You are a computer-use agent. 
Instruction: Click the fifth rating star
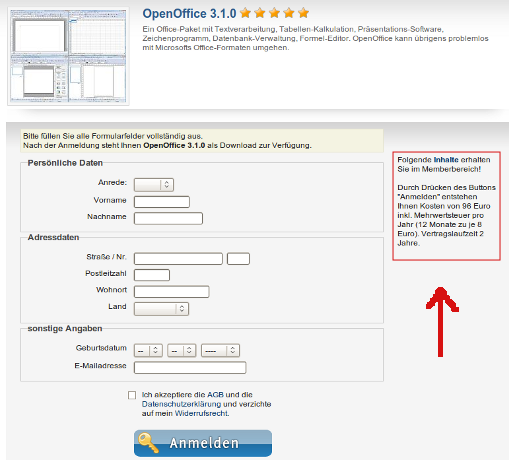pos(303,13)
